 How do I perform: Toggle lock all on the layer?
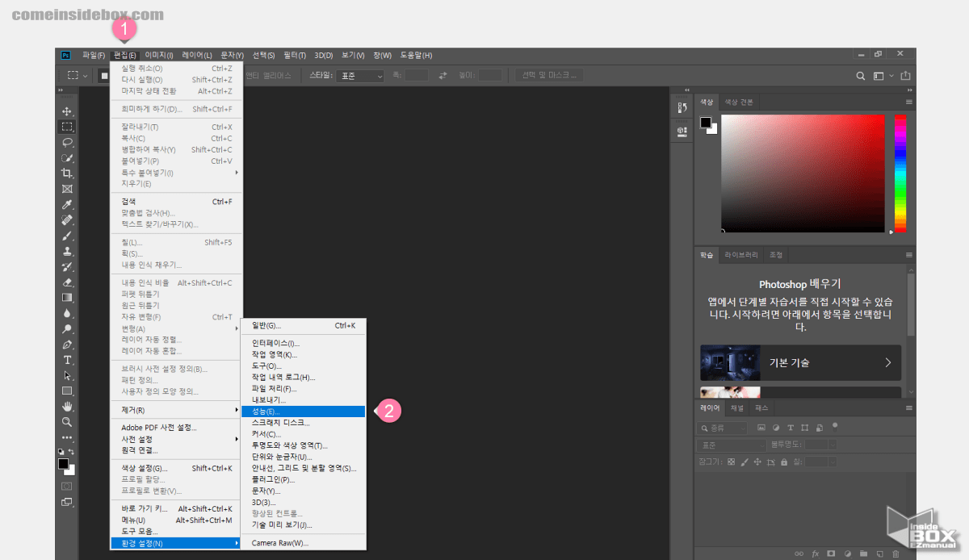point(783,462)
